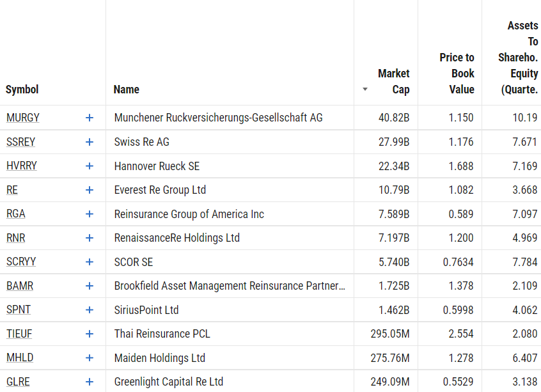Sort by Price to Book Value header
Viewport: 541px width, 392px height.
(457, 74)
